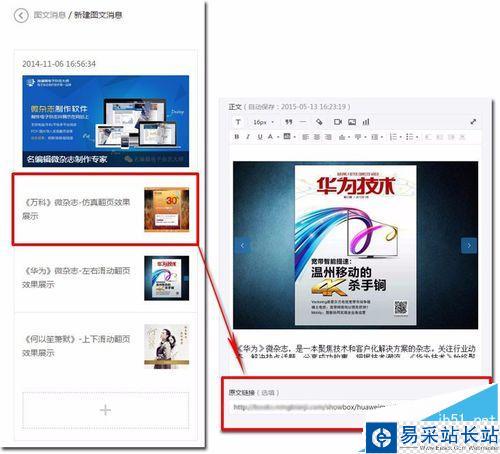The width and height of the screenshot is (500, 454).
Task: Insert a numbered list
Action: tap(393, 137)
